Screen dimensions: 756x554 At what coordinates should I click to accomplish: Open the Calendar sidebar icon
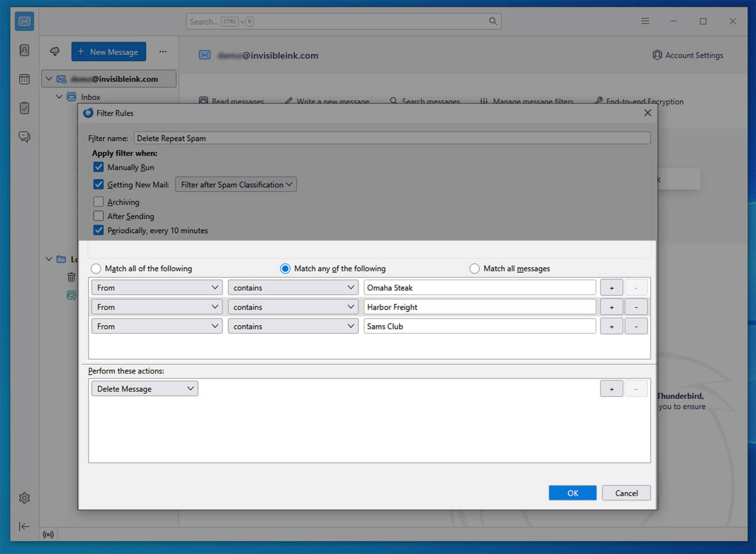pyautogui.click(x=24, y=79)
